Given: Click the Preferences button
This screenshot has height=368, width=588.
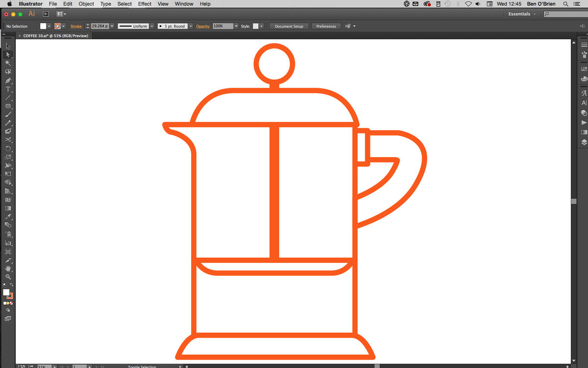Looking at the screenshot, I should coord(326,26).
